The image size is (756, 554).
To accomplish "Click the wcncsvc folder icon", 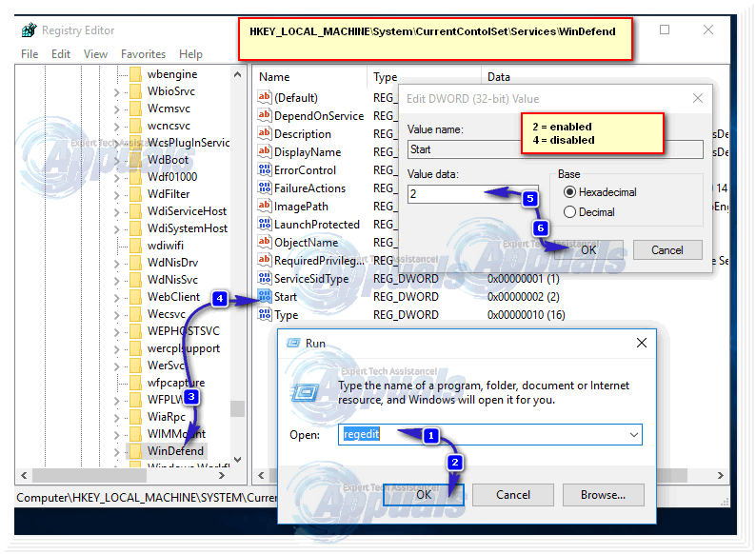I will coord(136,126).
